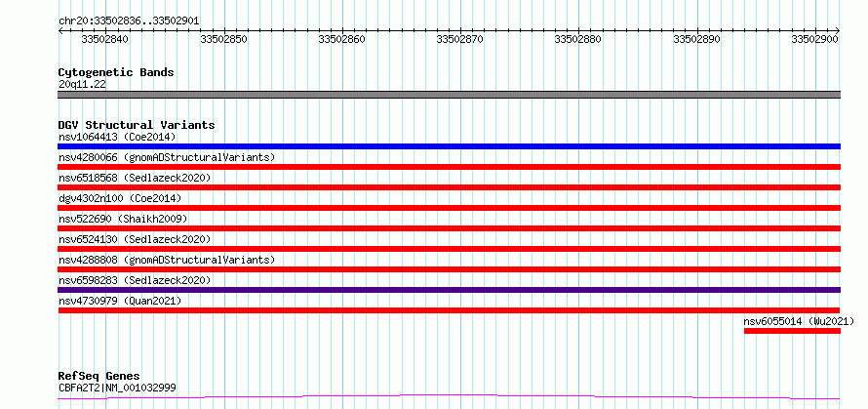Click ruler position 33502860

point(342,39)
